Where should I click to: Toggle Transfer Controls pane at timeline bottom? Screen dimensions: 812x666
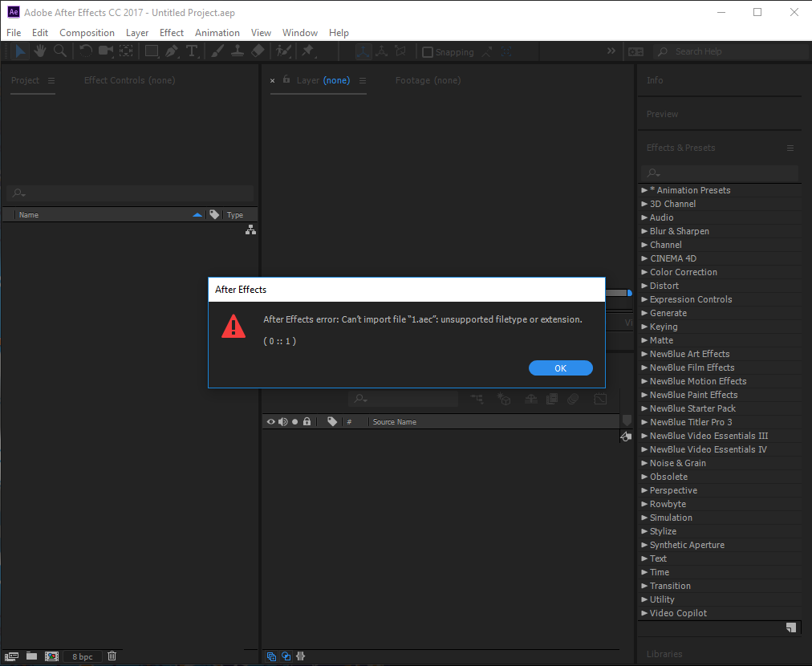coord(286,656)
